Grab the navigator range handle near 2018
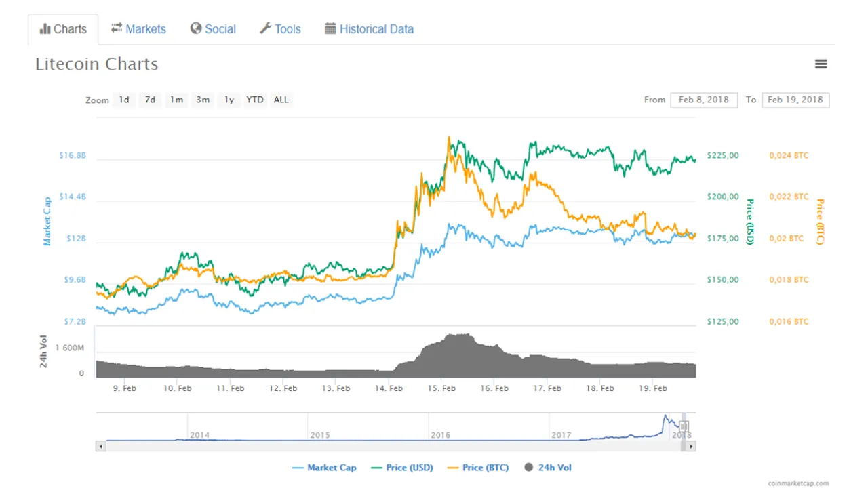 (684, 427)
